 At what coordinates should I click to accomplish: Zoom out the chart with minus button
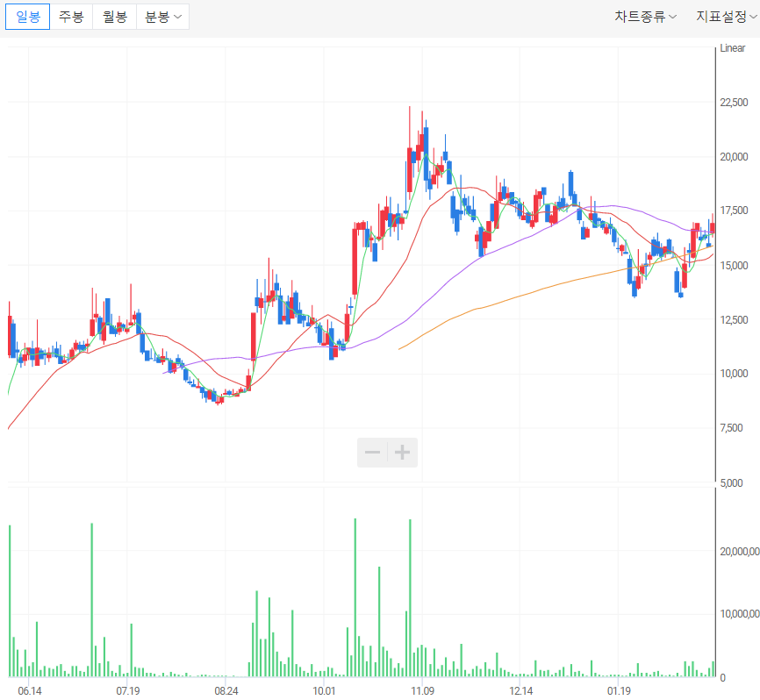[372, 453]
